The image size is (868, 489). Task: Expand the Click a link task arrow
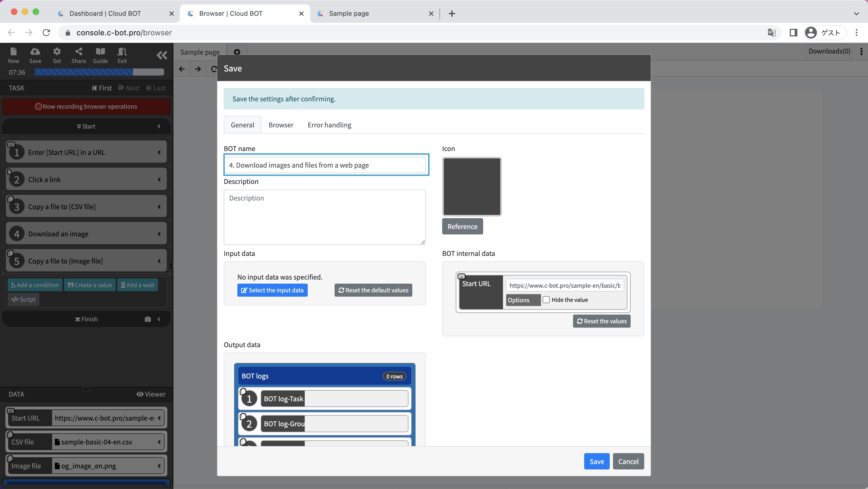(x=159, y=180)
